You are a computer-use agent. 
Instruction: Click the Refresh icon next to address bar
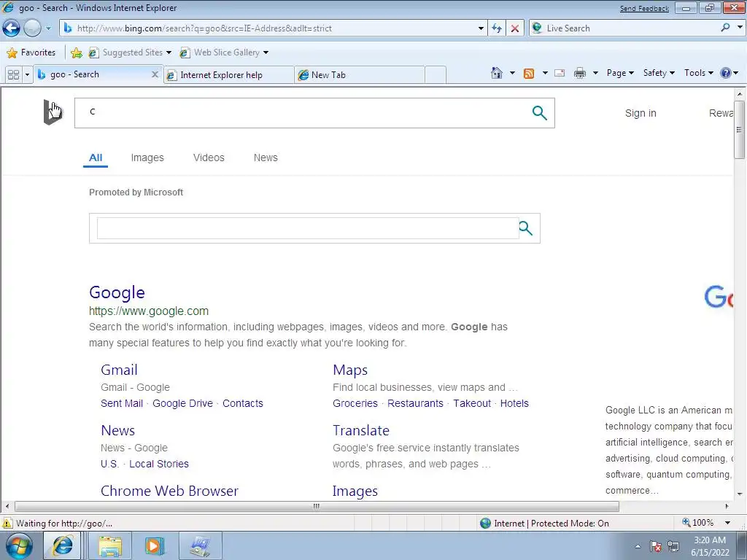coord(496,28)
